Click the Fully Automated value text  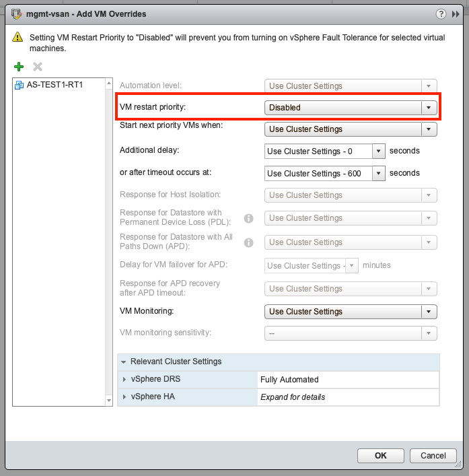click(289, 380)
